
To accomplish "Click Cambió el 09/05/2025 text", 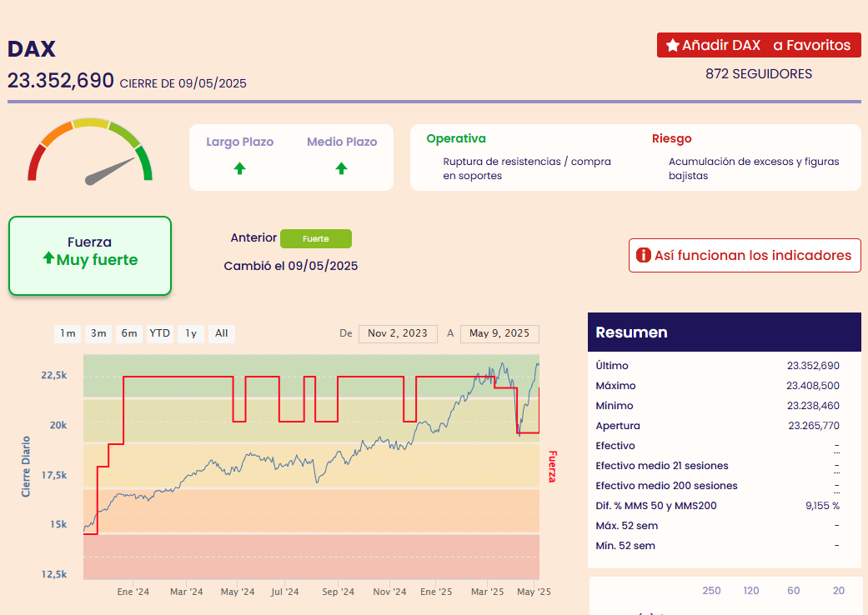I will (x=291, y=266).
